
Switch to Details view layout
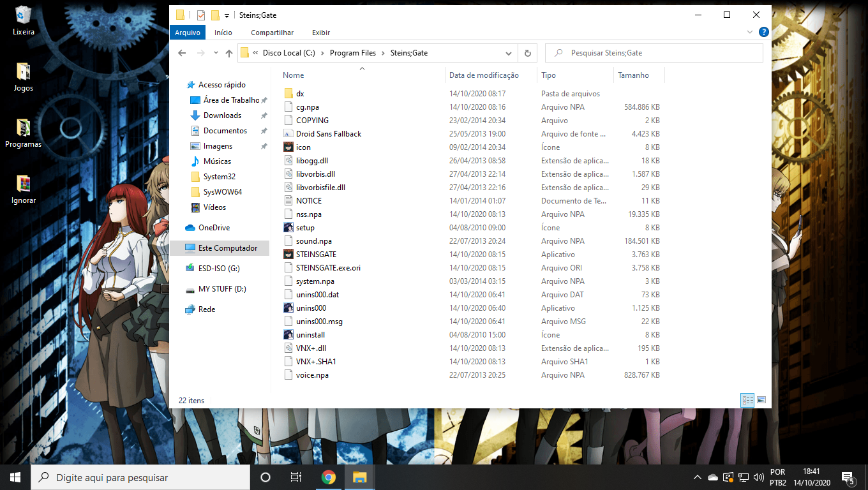click(x=747, y=400)
